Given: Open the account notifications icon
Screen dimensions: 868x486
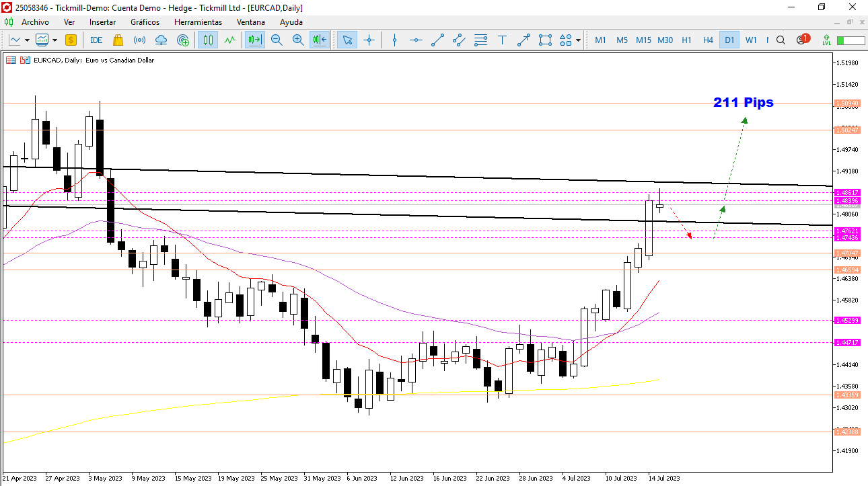Looking at the screenshot, I should (802, 39).
